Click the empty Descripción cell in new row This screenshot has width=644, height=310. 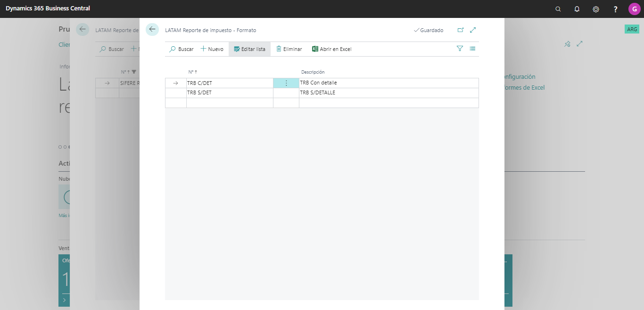coord(388,103)
